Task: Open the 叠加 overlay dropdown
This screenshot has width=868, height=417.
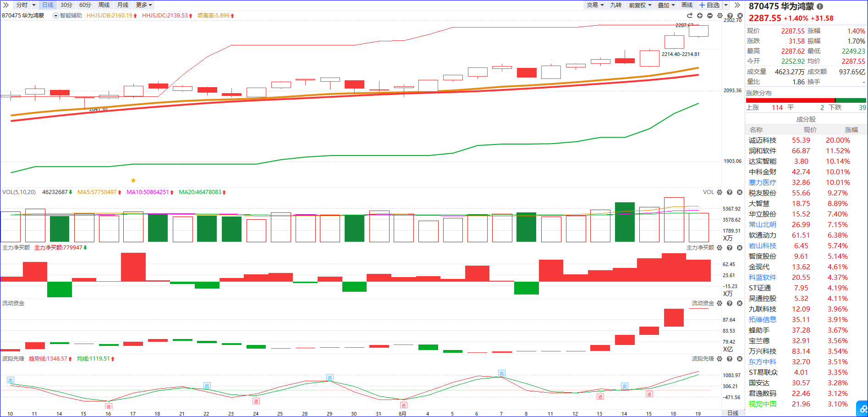Action: coord(666,5)
